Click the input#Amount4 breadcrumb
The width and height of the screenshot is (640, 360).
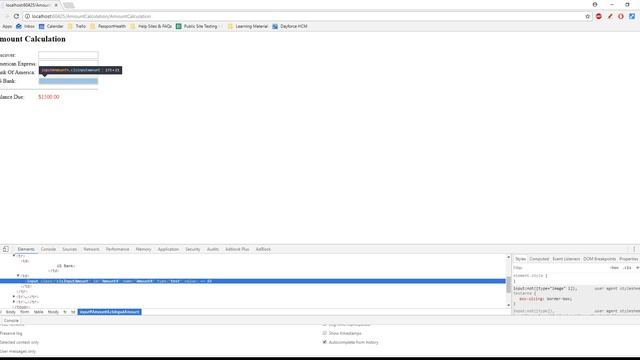point(109,312)
